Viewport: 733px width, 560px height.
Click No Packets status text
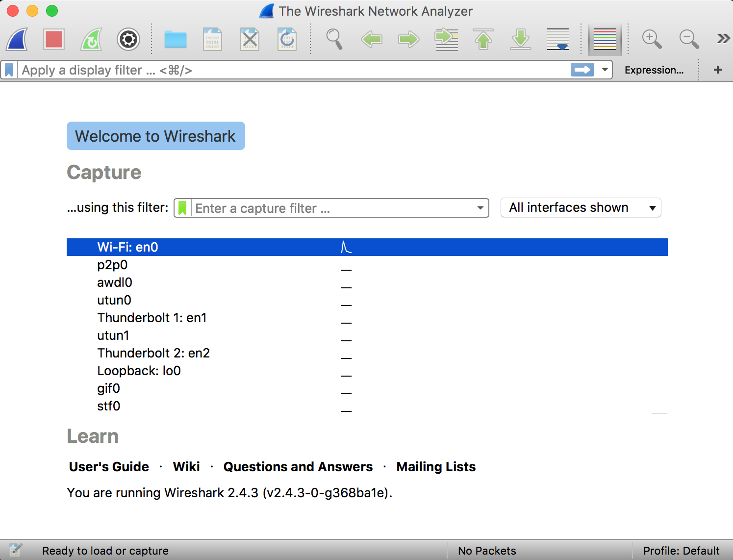(x=487, y=551)
